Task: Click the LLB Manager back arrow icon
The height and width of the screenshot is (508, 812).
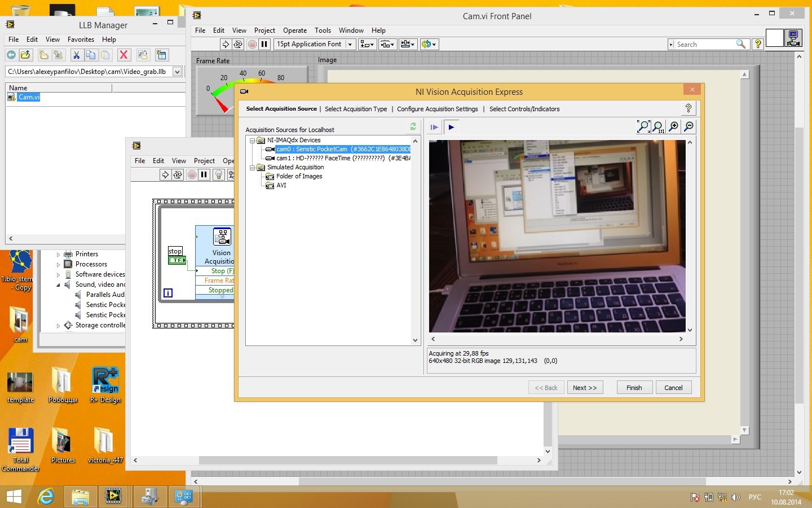Action: click(11, 55)
